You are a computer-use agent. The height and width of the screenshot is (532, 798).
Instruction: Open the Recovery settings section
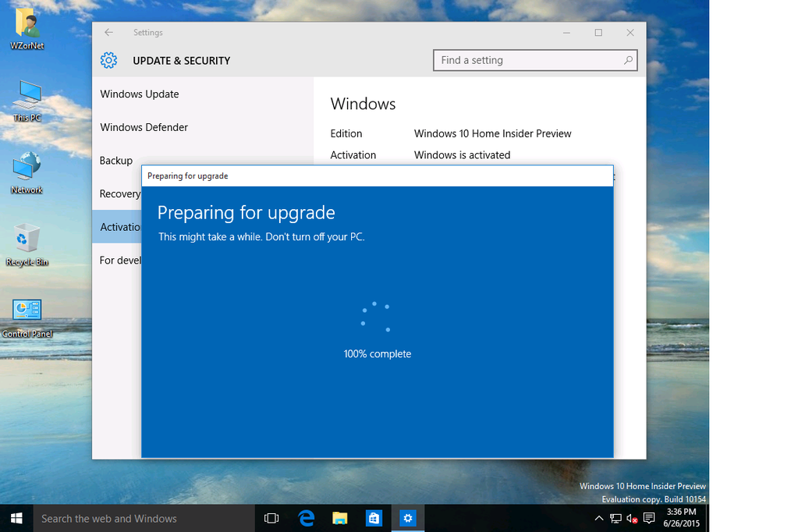120,194
